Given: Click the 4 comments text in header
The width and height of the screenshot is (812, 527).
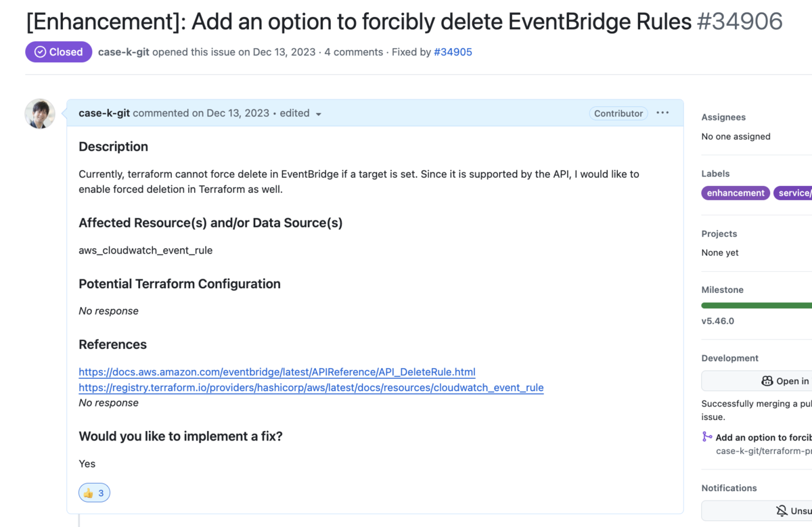Looking at the screenshot, I should (353, 52).
